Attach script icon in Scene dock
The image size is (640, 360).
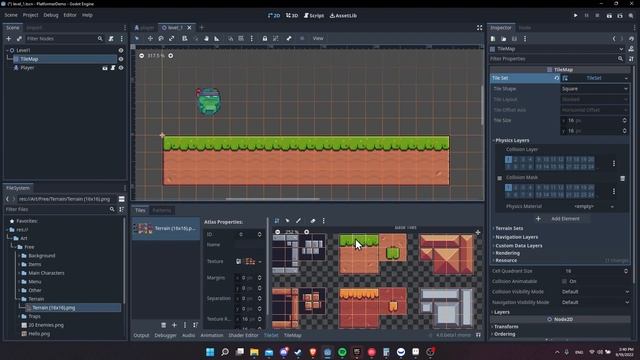click(111, 38)
